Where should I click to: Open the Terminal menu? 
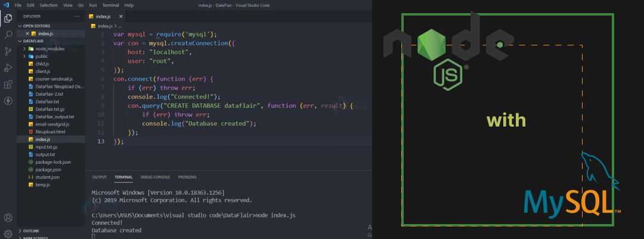(111, 5)
